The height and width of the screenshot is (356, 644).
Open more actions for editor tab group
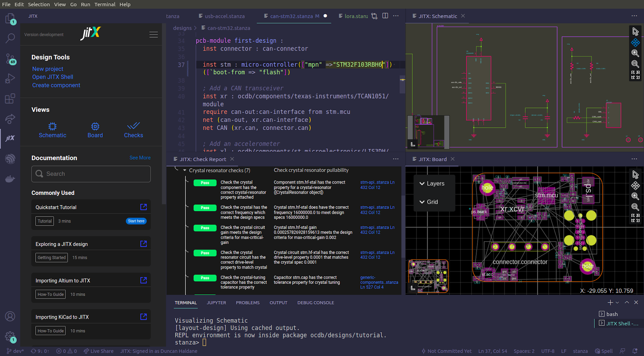tap(396, 16)
